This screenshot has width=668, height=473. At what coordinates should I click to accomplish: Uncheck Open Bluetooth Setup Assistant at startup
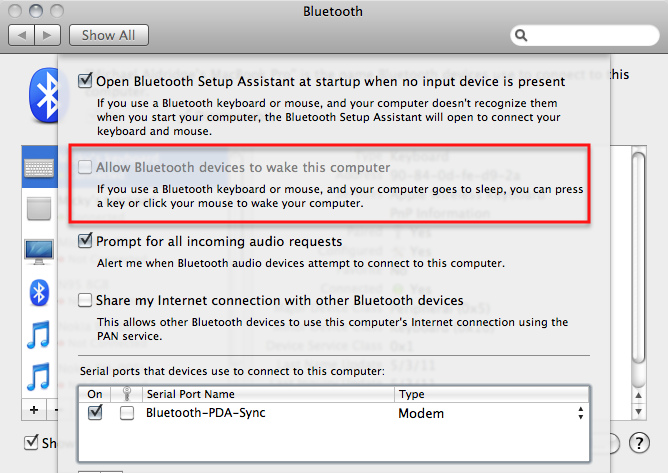[86, 81]
